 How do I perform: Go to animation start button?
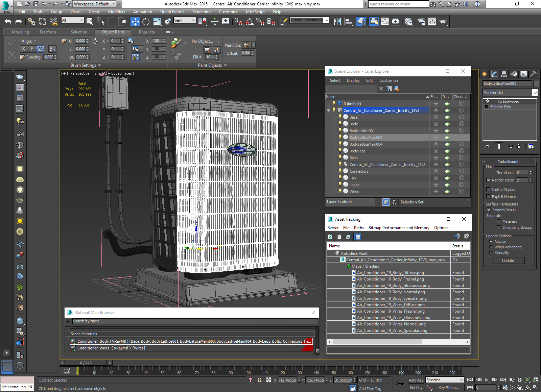coord(470,380)
